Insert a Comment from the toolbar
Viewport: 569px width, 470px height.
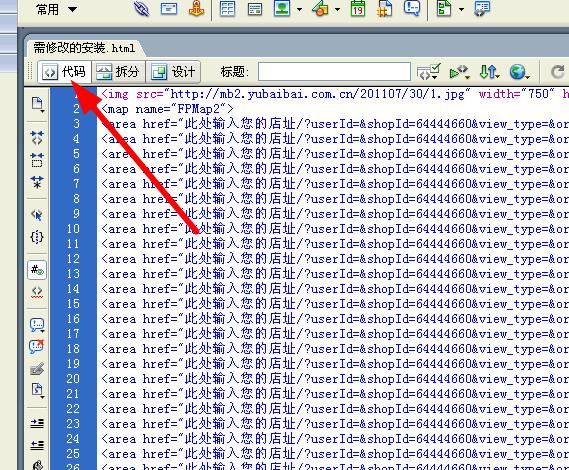tap(412, 8)
